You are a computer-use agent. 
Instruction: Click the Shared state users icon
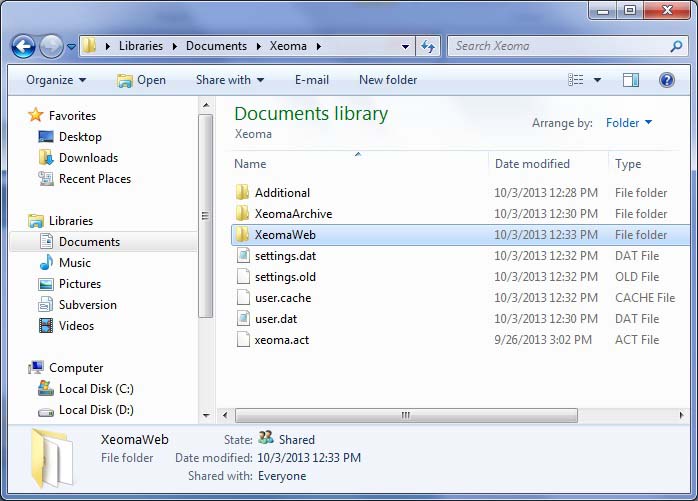pyautogui.click(x=266, y=438)
